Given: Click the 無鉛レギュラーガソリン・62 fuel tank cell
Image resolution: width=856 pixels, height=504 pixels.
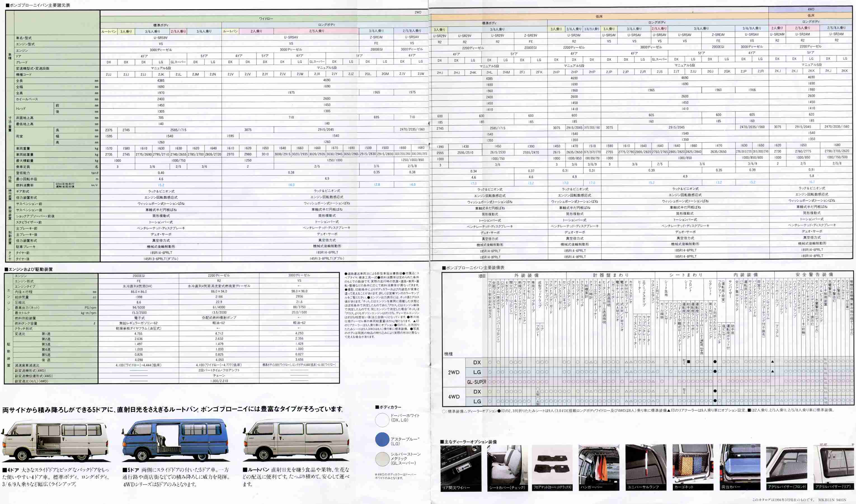Looking at the screenshot, I should click(x=138, y=323).
